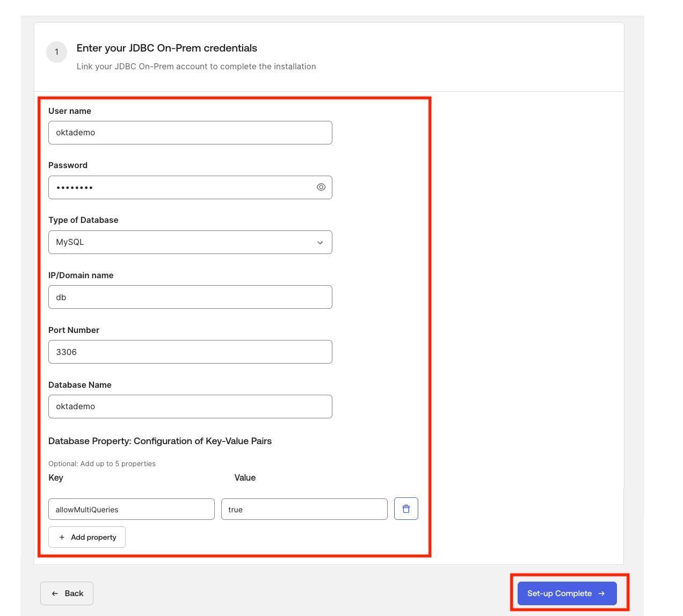The image size is (683, 616).
Task: Click the chevron on the database type selector
Action: [x=320, y=242]
